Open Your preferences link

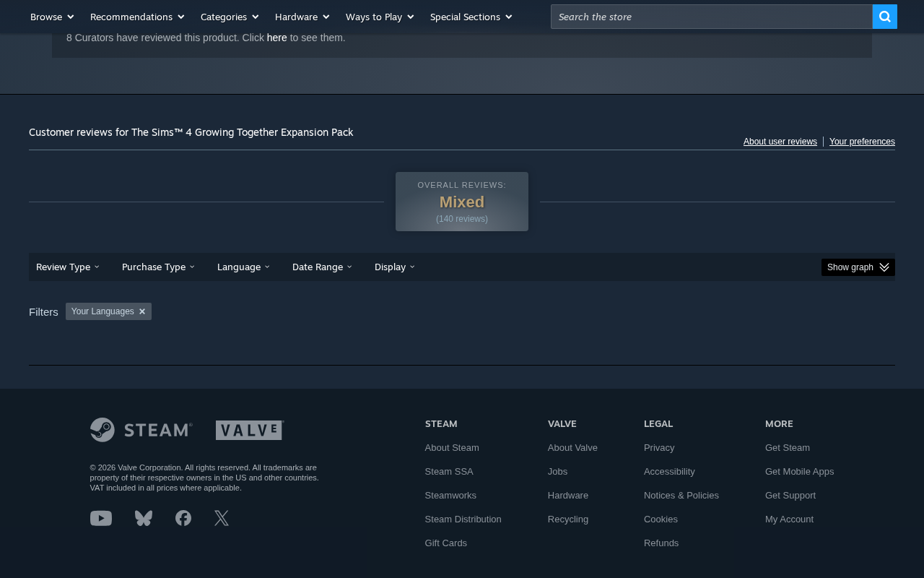[x=862, y=142]
